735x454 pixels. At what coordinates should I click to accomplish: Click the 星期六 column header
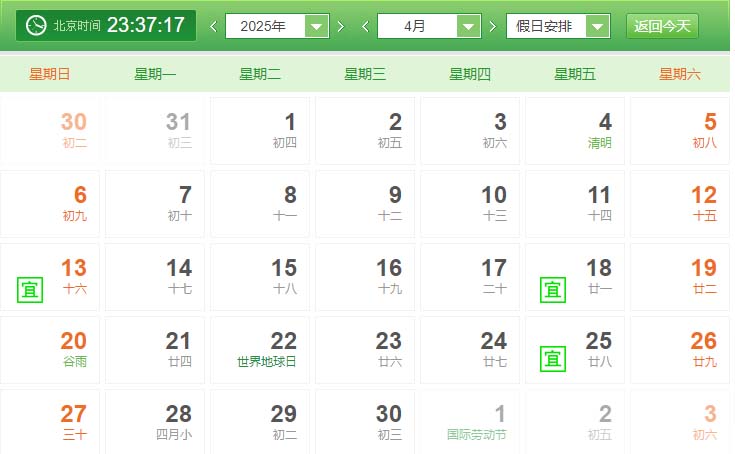tap(680, 74)
